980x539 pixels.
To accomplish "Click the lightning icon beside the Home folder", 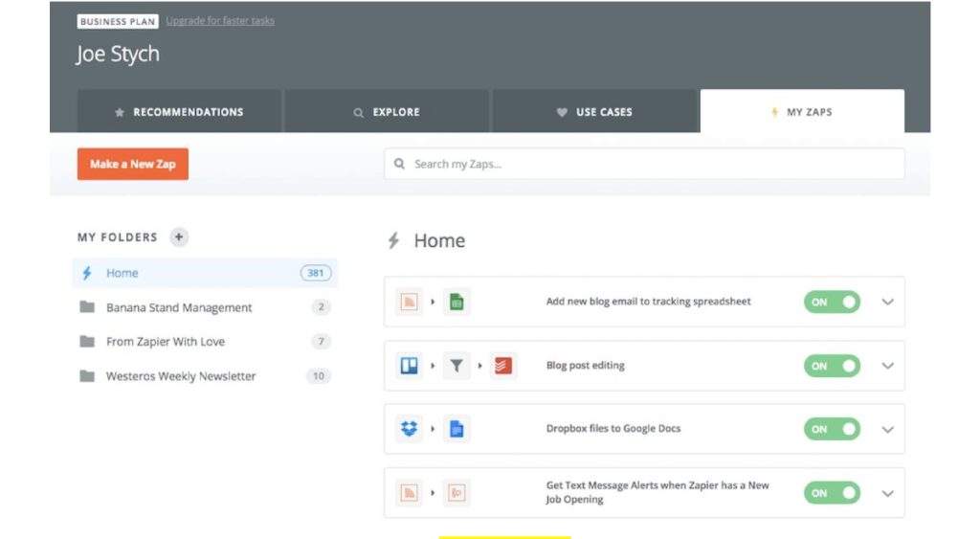I will [x=87, y=273].
